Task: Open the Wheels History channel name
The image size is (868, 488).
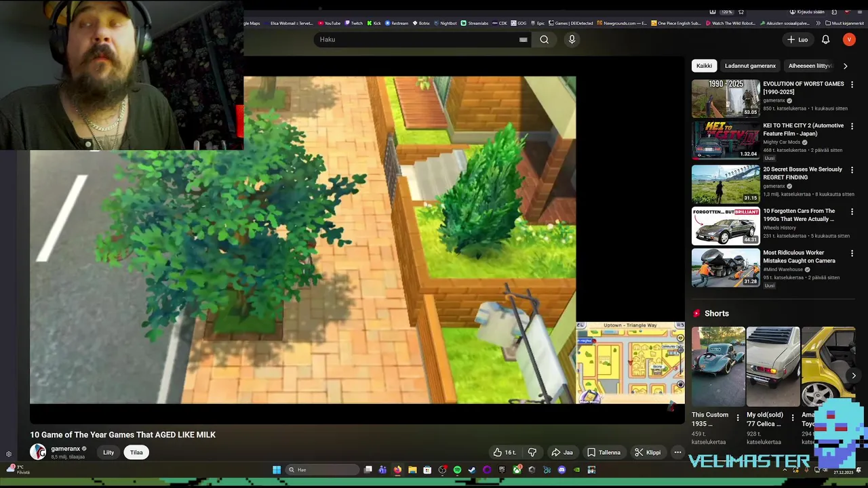Action: 779,228
